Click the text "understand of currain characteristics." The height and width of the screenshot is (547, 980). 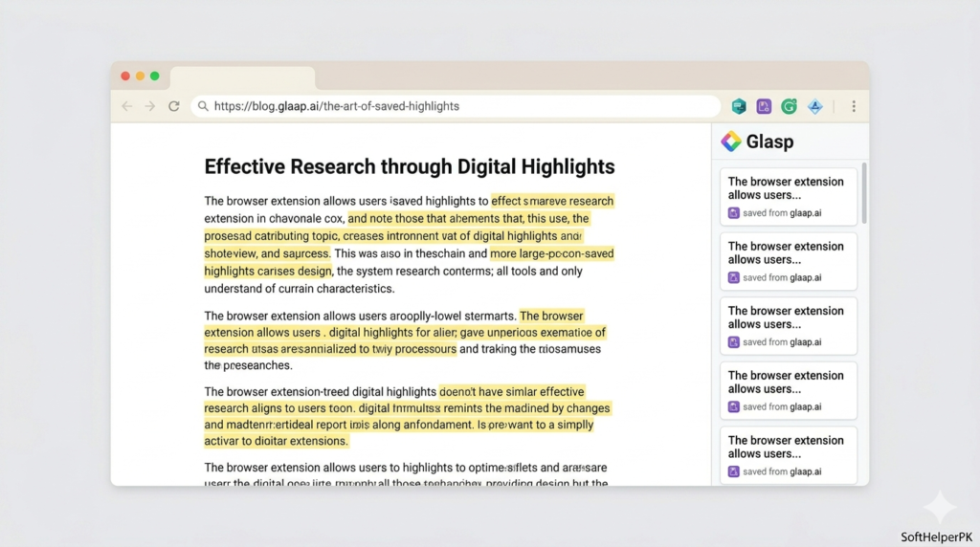300,289
